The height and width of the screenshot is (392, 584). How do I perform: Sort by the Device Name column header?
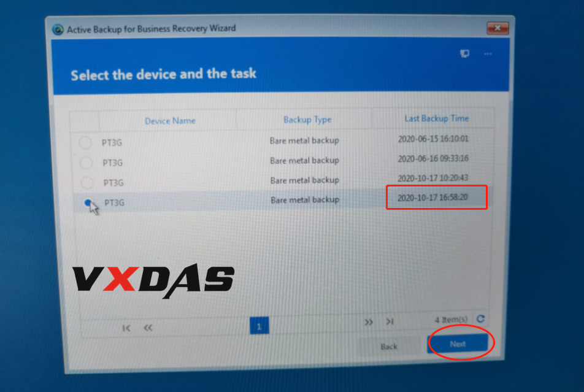pos(170,121)
